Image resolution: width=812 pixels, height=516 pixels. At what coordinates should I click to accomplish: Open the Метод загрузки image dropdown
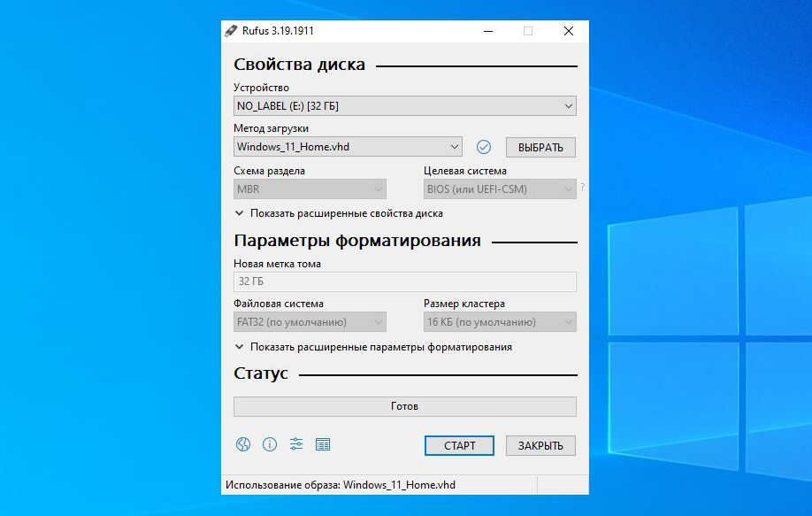348,147
